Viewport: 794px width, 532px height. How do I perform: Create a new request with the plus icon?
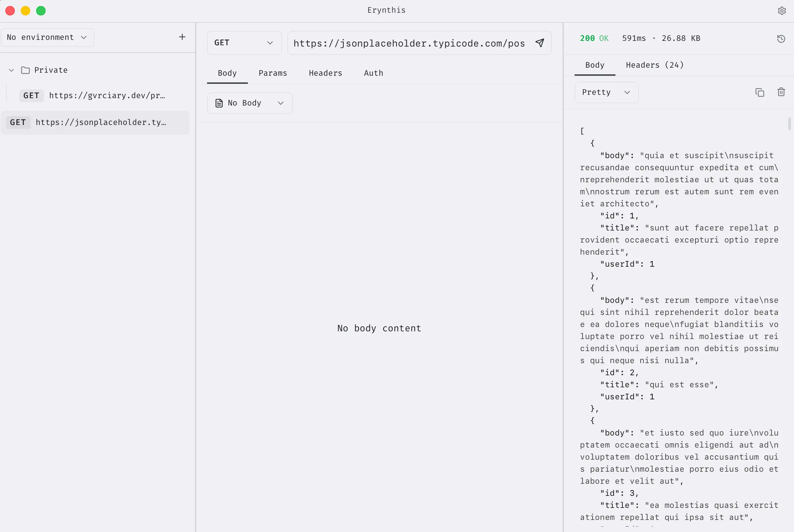tap(182, 37)
